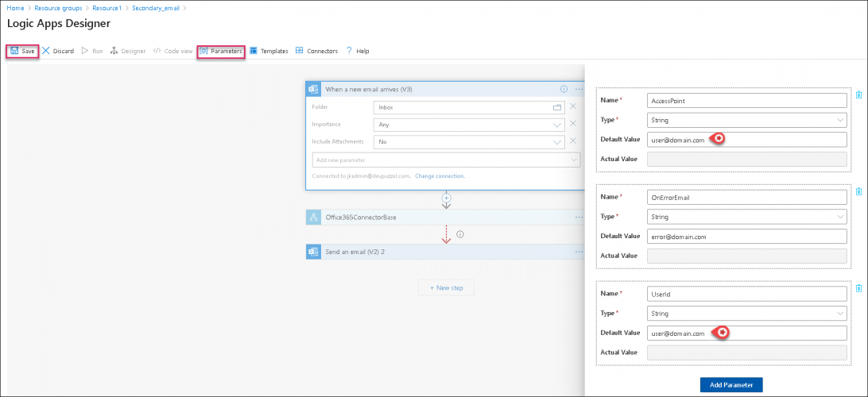Click the OnErrorEmail Default Value field
Image resolution: width=868 pixels, height=397 pixels.
tap(746, 236)
